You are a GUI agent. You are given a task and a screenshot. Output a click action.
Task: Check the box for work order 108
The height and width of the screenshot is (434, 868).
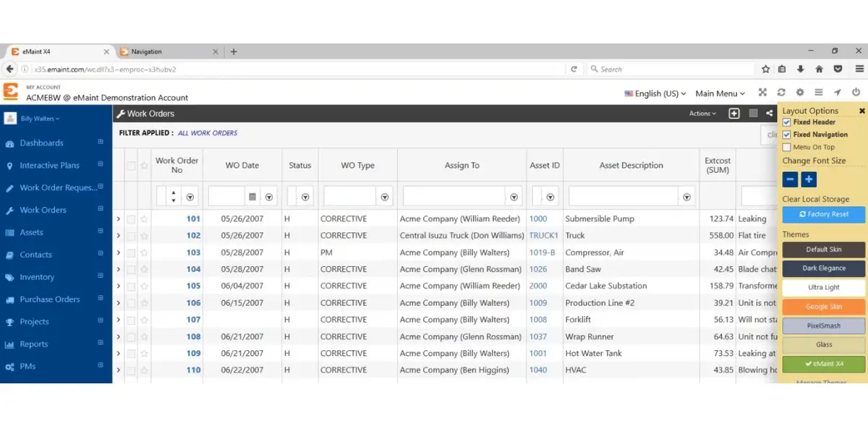tap(131, 336)
